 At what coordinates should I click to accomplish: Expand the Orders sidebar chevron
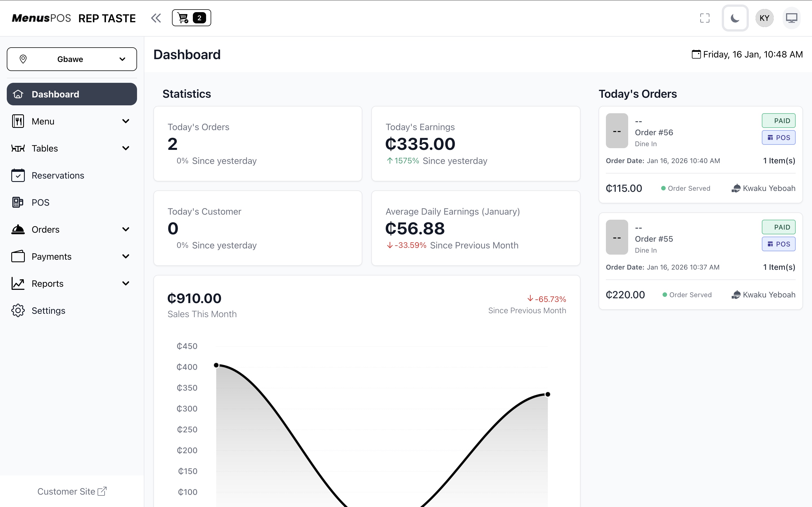(126, 229)
